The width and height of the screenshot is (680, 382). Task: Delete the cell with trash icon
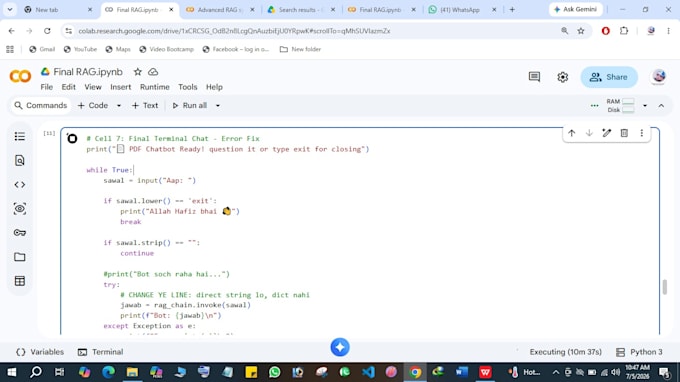(x=624, y=133)
